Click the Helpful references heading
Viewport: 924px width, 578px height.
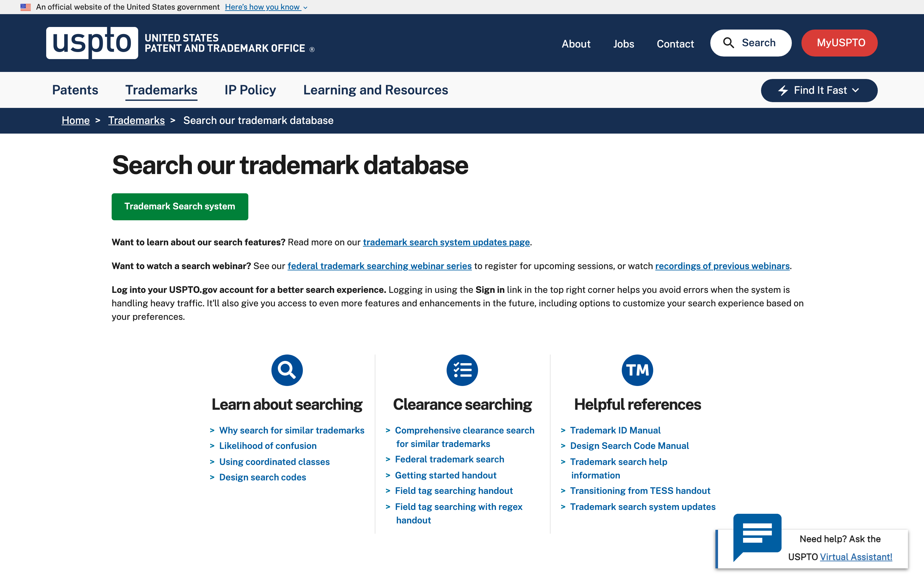click(637, 405)
